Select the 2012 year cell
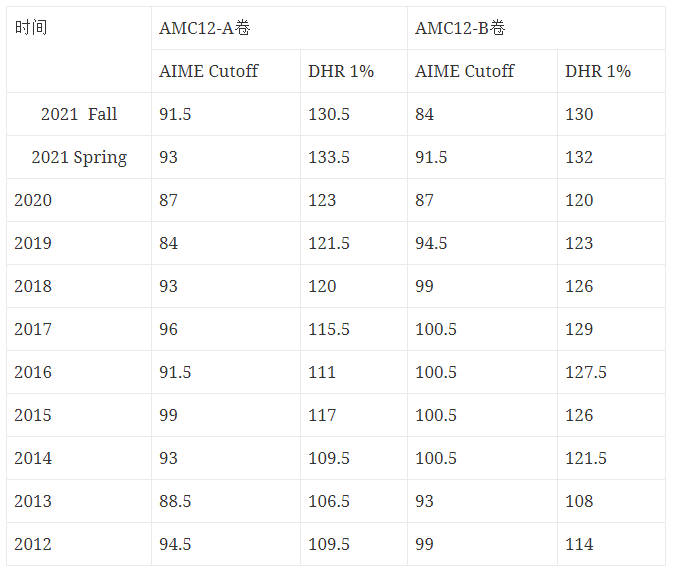The width and height of the screenshot is (673, 573). click(79, 544)
